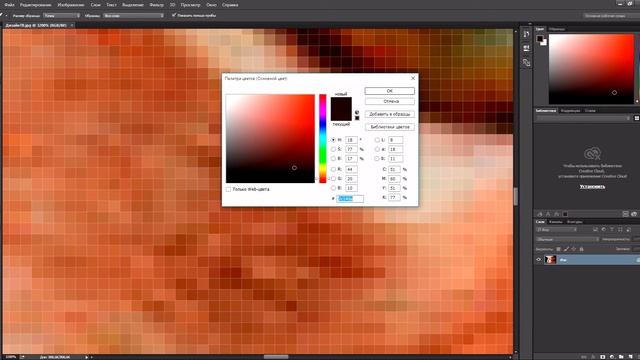Screen dimensions: 640x360
Task: Filter layers by shape layers icon
Action: 620,230
